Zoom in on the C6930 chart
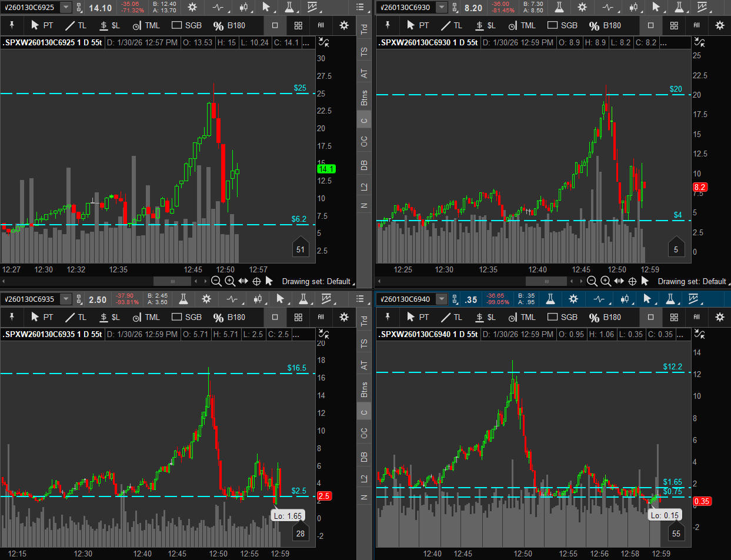Image resolution: width=731 pixels, height=560 pixels. 605,281
